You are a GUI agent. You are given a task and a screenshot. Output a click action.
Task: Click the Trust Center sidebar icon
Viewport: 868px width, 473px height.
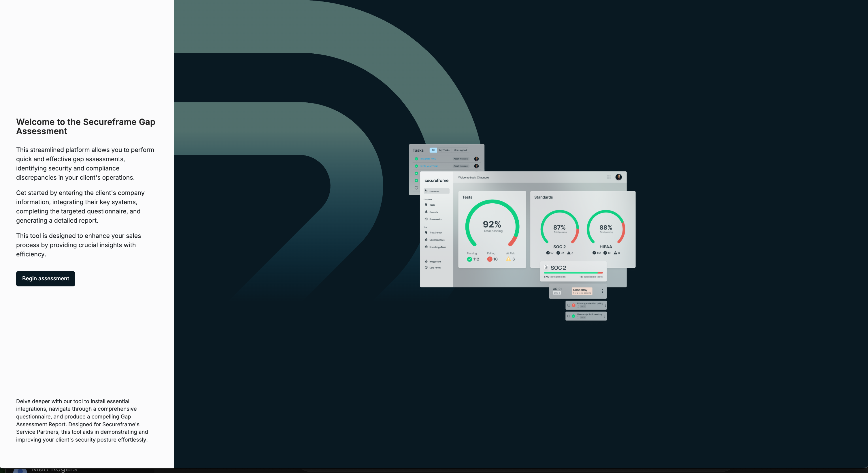point(426,232)
